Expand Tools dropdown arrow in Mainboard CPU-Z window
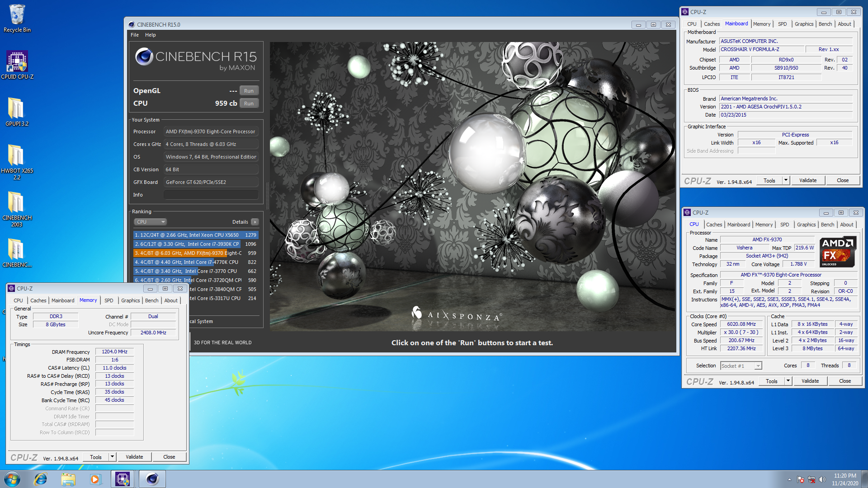This screenshot has height=488, width=868. coord(786,181)
